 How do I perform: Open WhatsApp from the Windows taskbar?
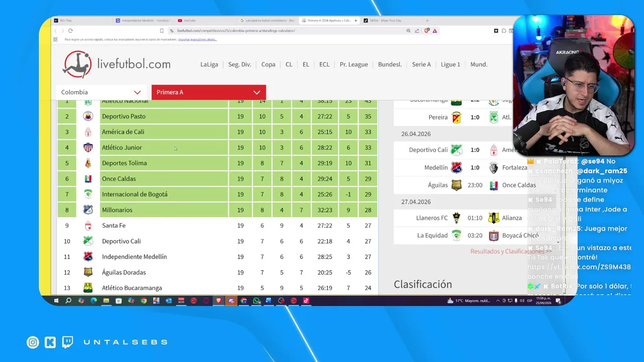pyautogui.click(x=257, y=301)
